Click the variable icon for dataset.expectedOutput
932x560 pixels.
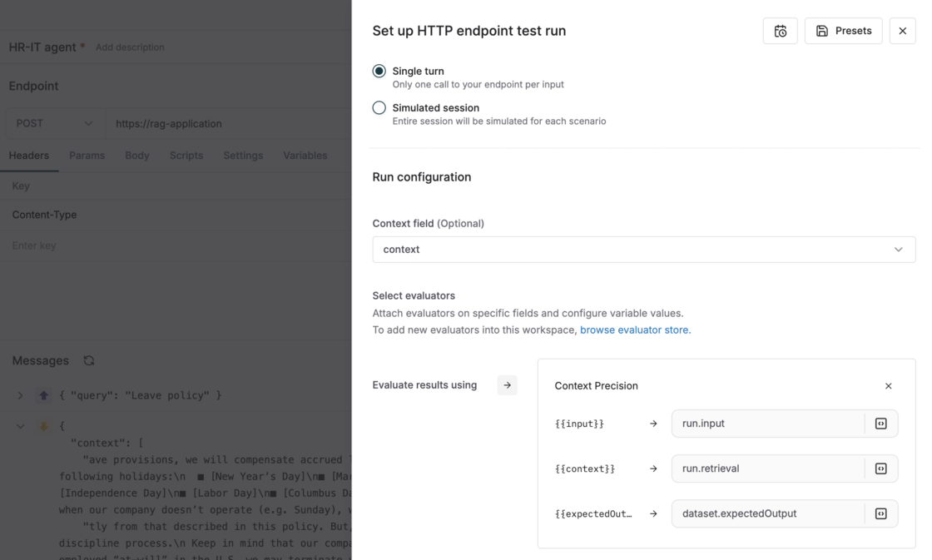pos(880,513)
